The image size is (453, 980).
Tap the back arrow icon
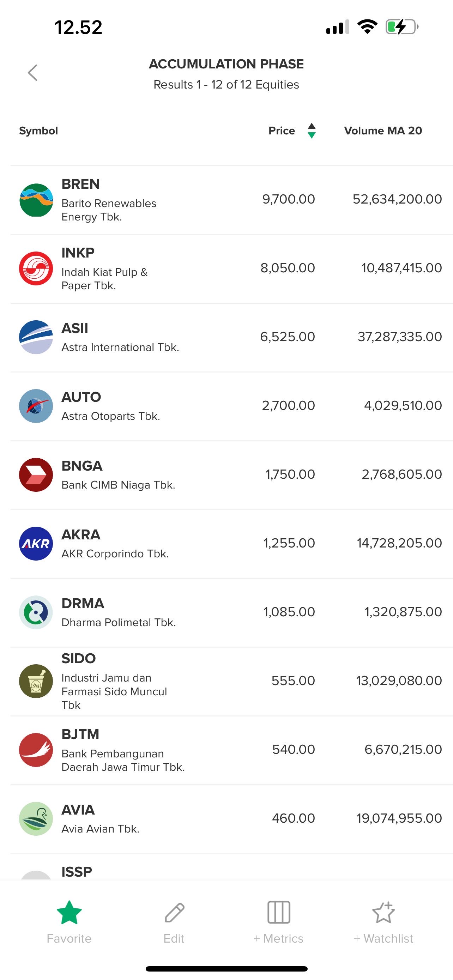pyautogui.click(x=33, y=73)
